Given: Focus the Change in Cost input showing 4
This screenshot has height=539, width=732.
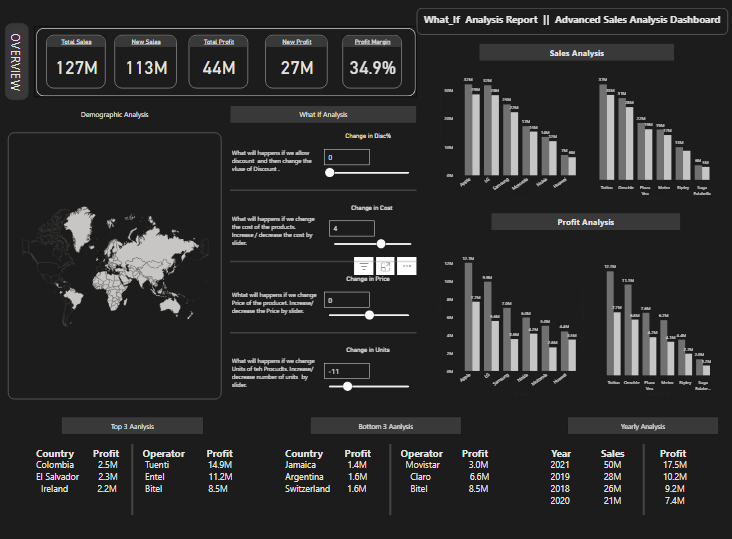Looking at the screenshot, I should (351, 229).
